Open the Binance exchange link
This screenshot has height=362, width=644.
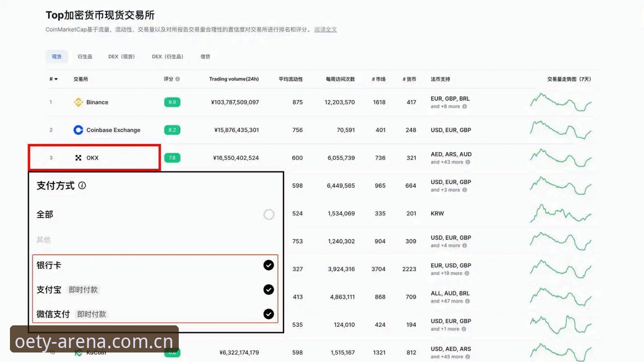tap(97, 102)
